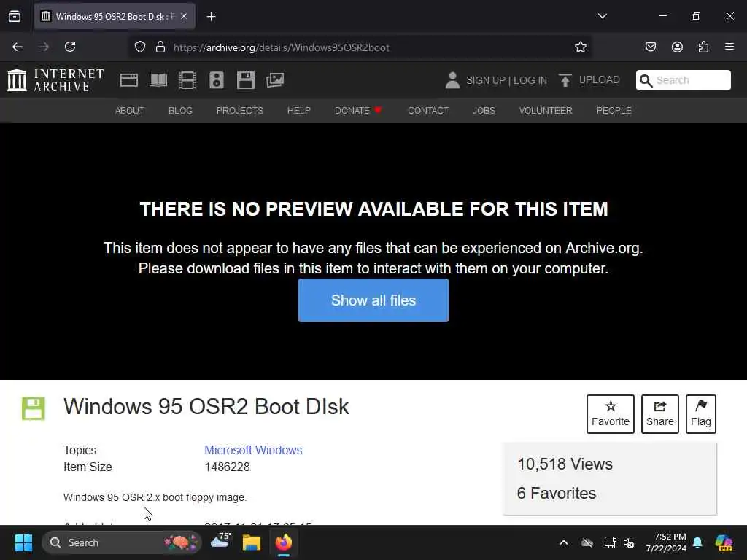Open the PEOPLE menu item

pos(614,111)
